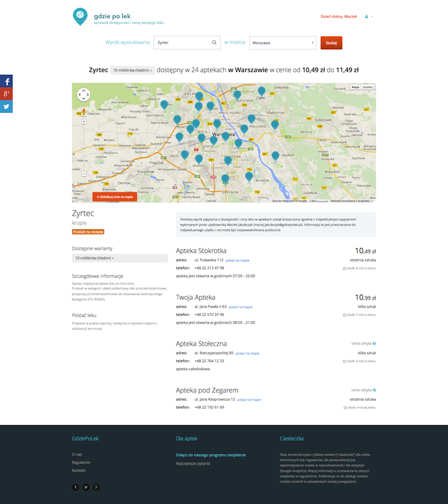
Task: Switch map to Satelita view
Action: [367, 87]
